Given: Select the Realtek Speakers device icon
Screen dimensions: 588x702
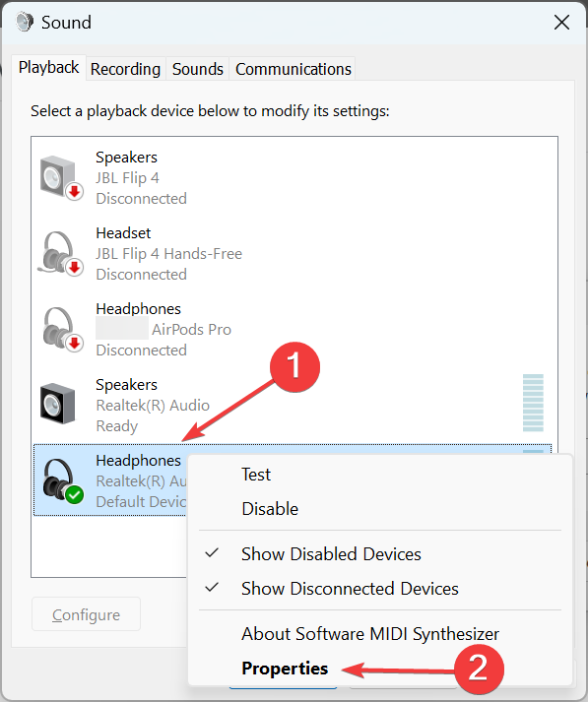Looking at the screenshot, I should point(57,404).
